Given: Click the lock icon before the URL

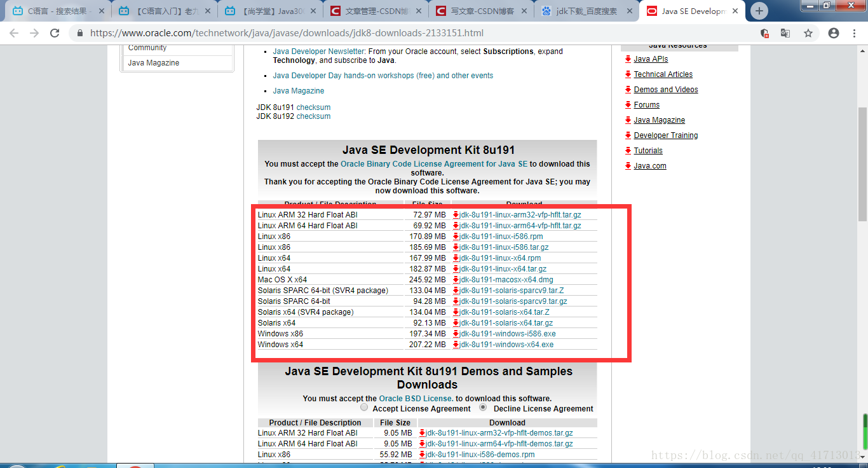Looking at the screenshot, I should coord(80,33).
